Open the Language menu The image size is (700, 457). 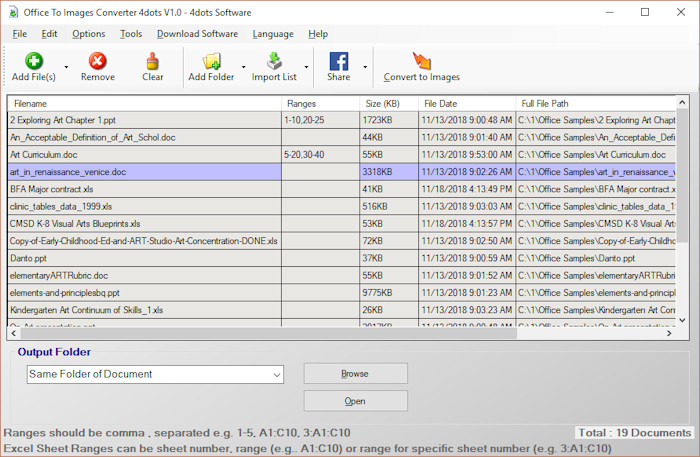coord(273,34)
